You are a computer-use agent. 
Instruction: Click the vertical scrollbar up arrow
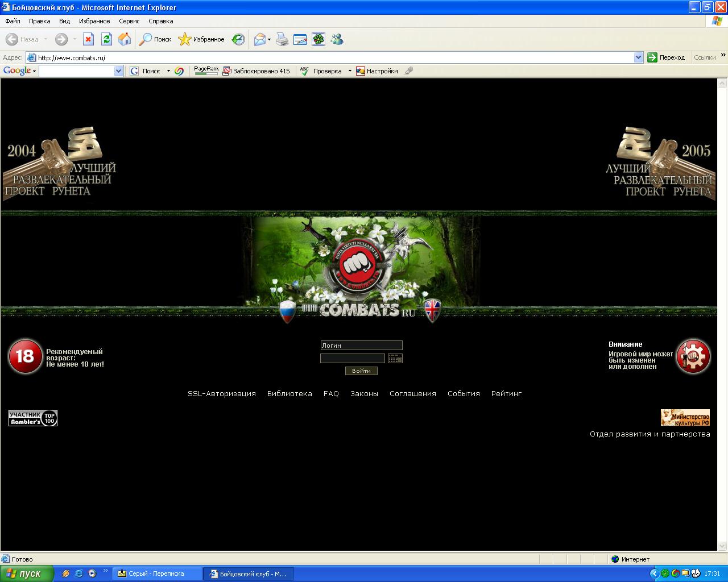[722, 84]
